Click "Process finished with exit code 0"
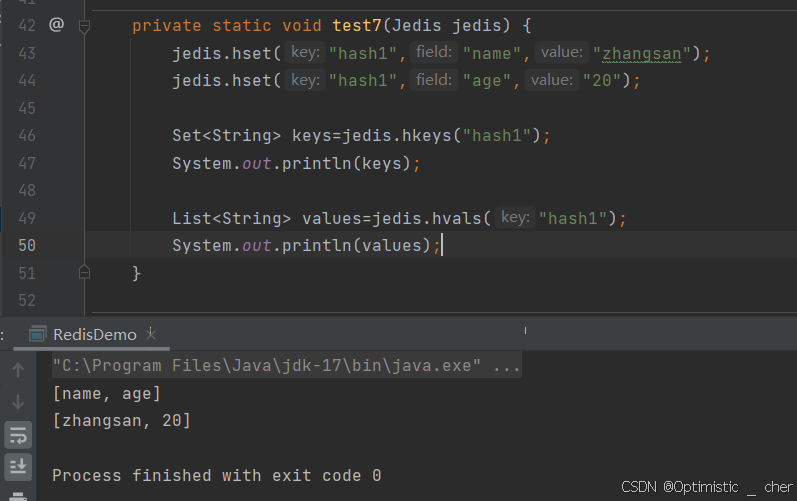797x501 pixels. [217, 476]
